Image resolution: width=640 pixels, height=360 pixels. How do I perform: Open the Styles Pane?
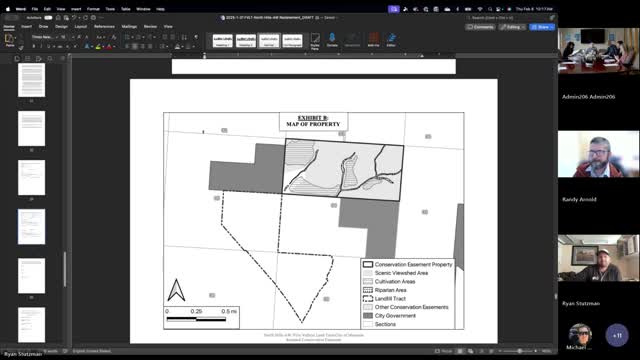pyautogui.click(x=315, y=41)
